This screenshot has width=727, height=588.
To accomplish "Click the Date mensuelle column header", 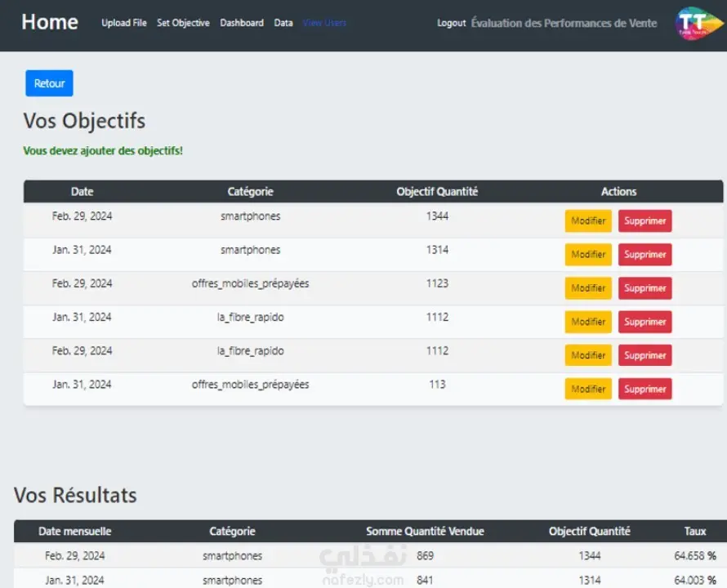I will [74, 532].
